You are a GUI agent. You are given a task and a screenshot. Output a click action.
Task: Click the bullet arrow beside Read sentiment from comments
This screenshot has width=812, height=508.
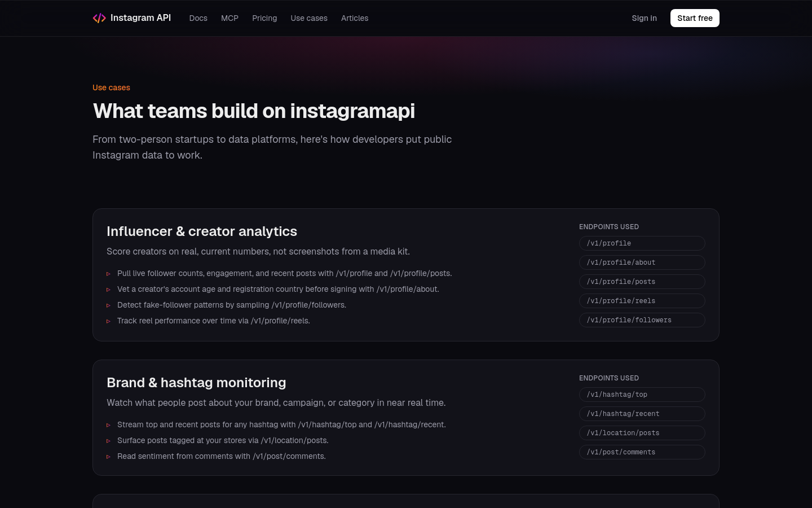click(x=108, y=457)
